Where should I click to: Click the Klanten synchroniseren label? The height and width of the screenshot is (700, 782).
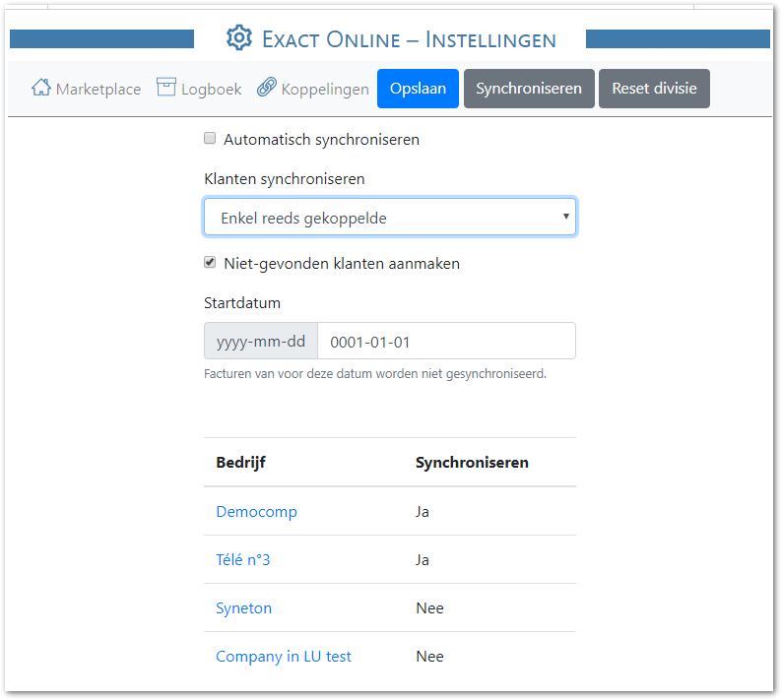pyautogui.click(x=285, y=179)
